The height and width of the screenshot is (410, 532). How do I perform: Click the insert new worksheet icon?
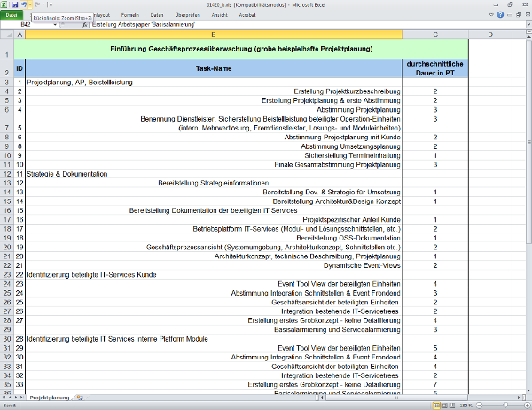[80, 398]
